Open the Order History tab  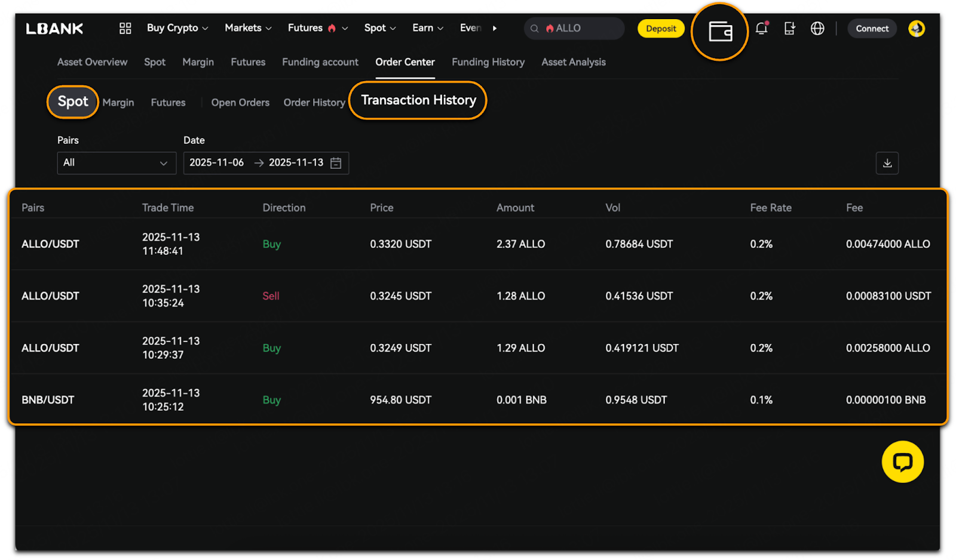coord(314,103)
